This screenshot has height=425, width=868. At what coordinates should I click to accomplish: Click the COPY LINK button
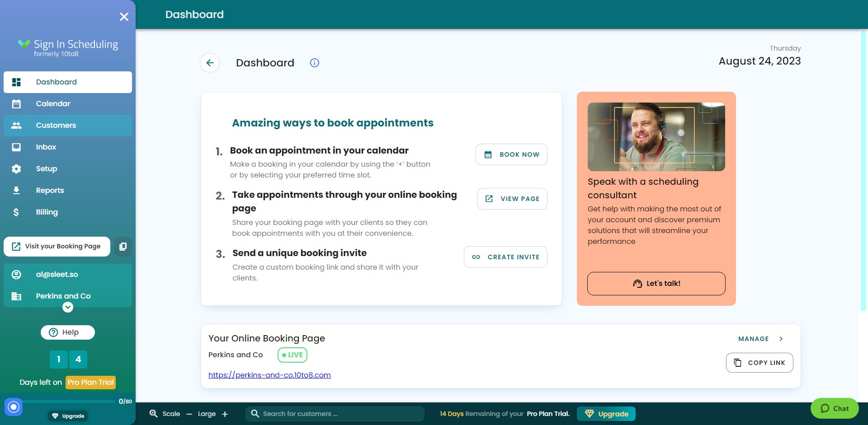(759, 363)
